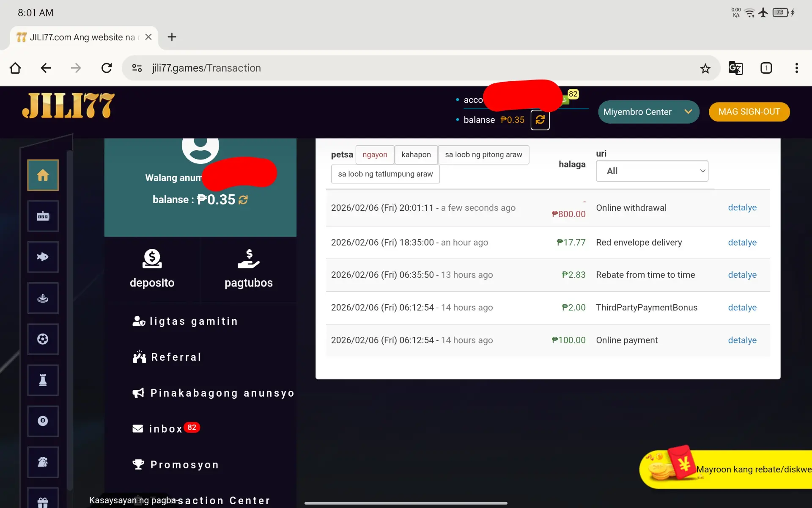Open detalye for Online payment
Screen dimensions: 812x508
[x=742, y=340]
